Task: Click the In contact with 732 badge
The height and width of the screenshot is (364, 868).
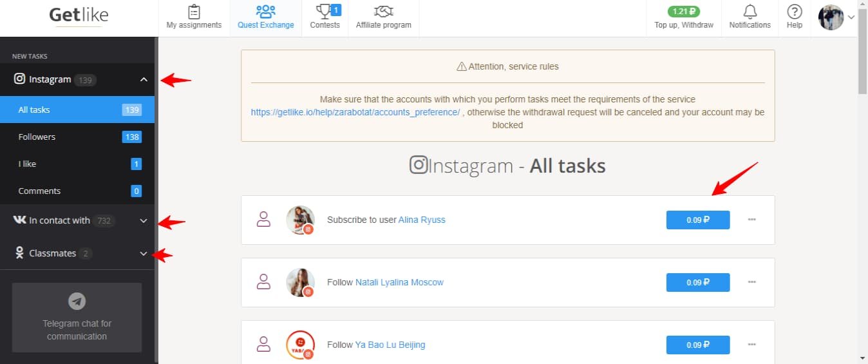Action: click(104, 220)
